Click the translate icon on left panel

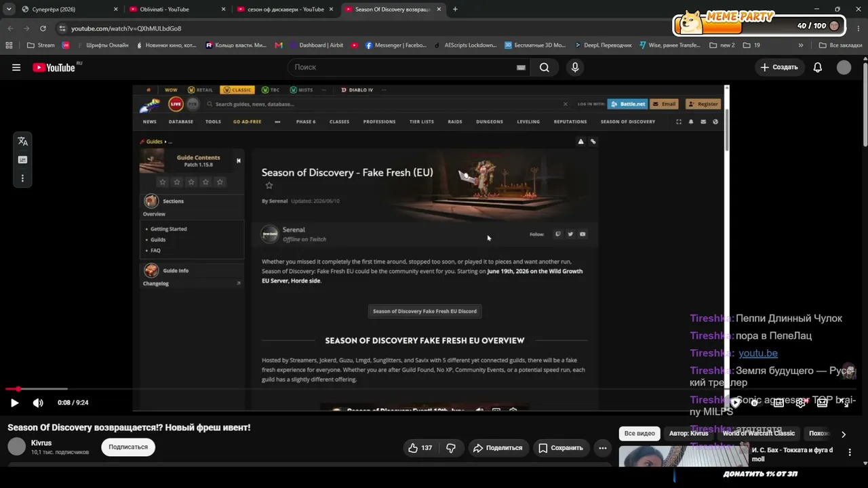[x=22, y=141]
